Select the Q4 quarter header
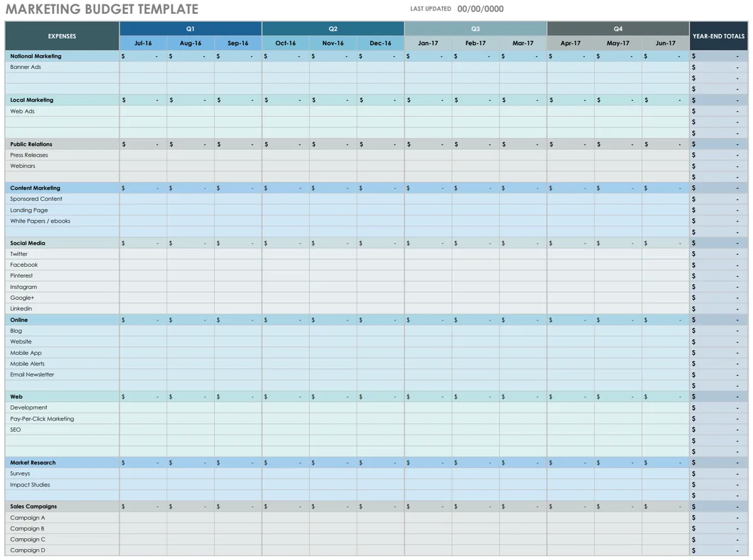 (x=618, y=29)
